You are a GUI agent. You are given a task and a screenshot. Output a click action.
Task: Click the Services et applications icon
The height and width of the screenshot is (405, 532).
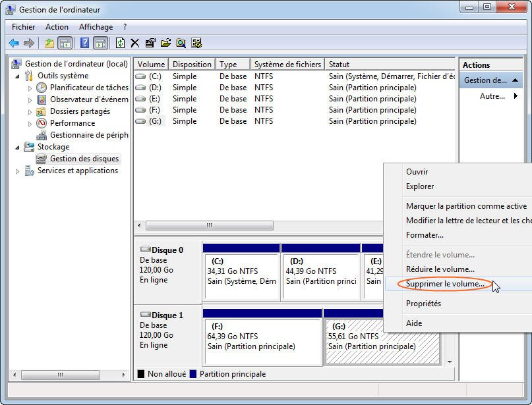click(x=29, y=171)
